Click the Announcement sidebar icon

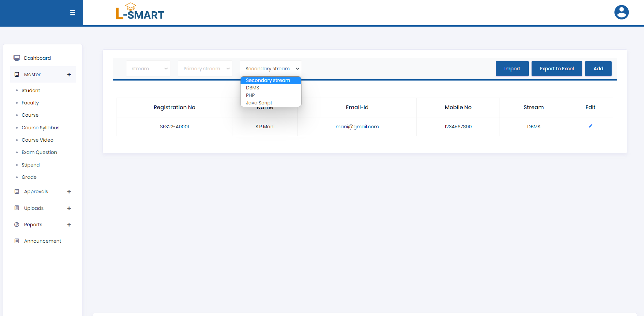click(17, 241)
